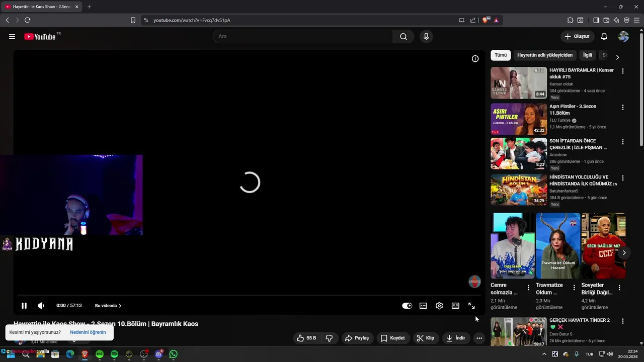
Task: Go to the YouTube home logo
Action: pyautogui.click(x=40, y=37)
